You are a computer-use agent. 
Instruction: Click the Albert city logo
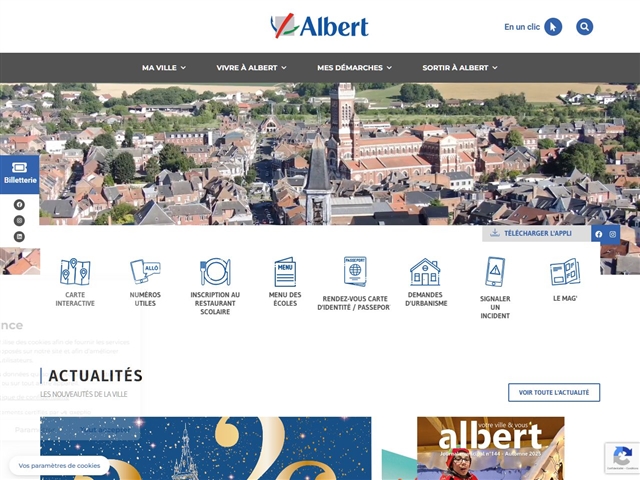point(320,26)
